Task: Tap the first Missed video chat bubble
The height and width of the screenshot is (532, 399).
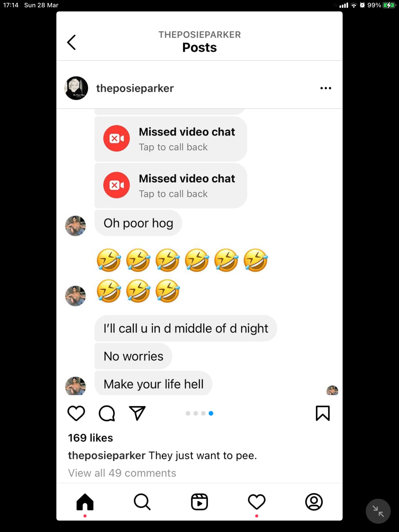Action: coord(171,139)
